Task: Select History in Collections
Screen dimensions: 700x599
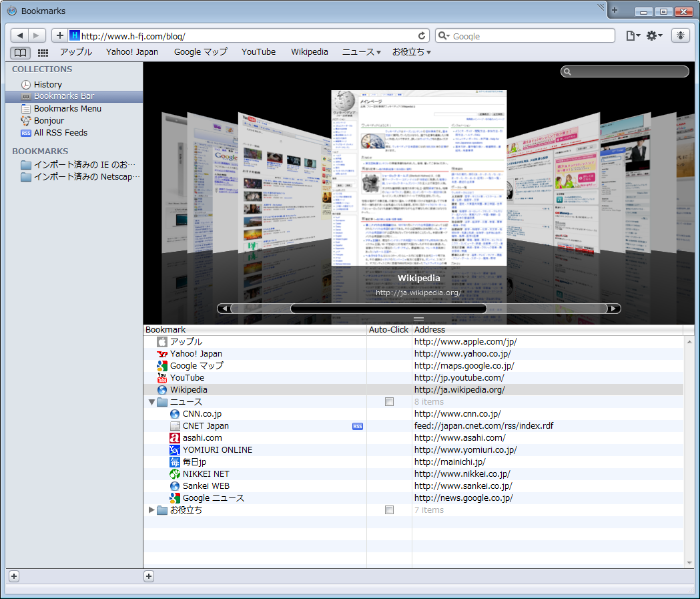Action: point(74,84)
